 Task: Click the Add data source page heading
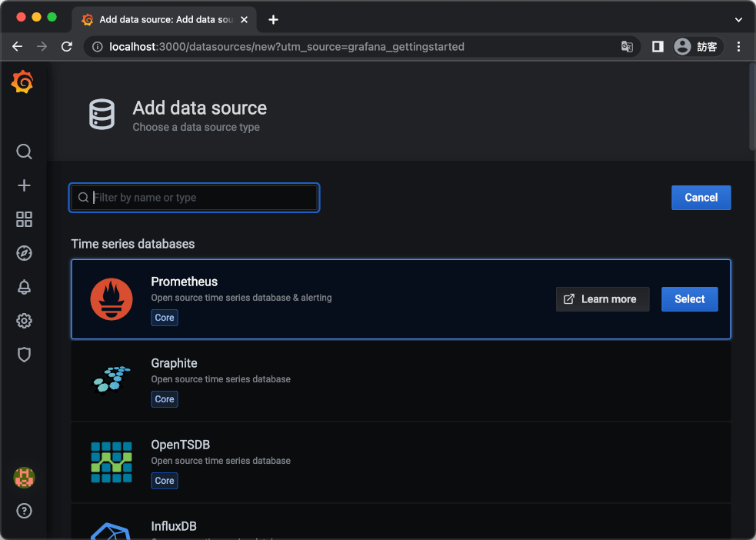tap(200, 108)
